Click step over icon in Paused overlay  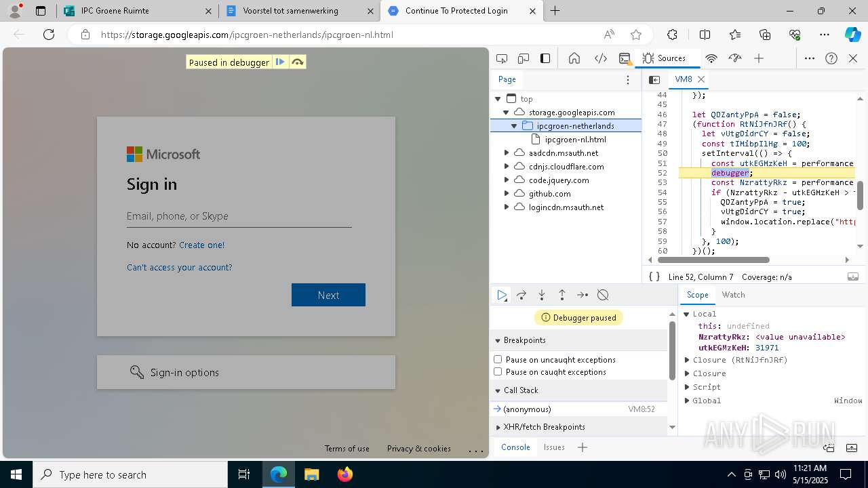point(297,62)
